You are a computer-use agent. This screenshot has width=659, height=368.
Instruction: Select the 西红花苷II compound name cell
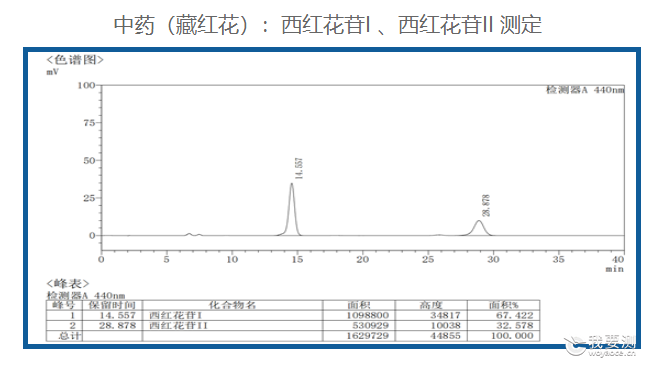(x=178, y=326)
